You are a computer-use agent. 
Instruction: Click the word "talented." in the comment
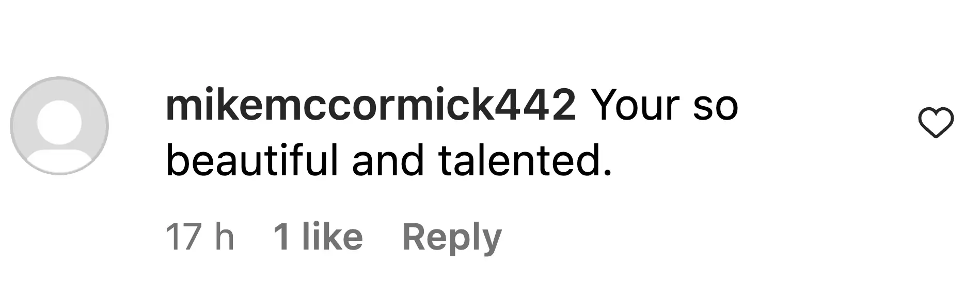(x=525, y=160)
